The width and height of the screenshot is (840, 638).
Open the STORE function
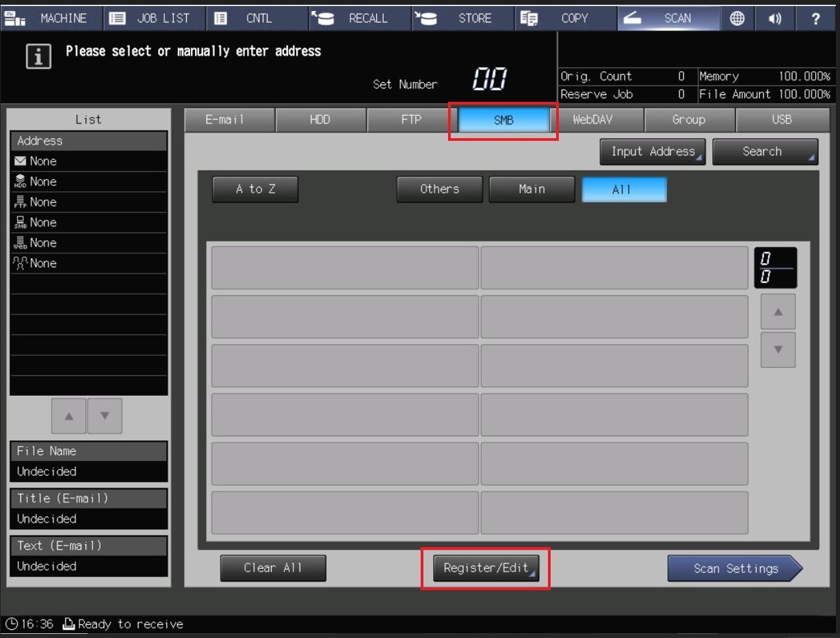click(462, 18)
